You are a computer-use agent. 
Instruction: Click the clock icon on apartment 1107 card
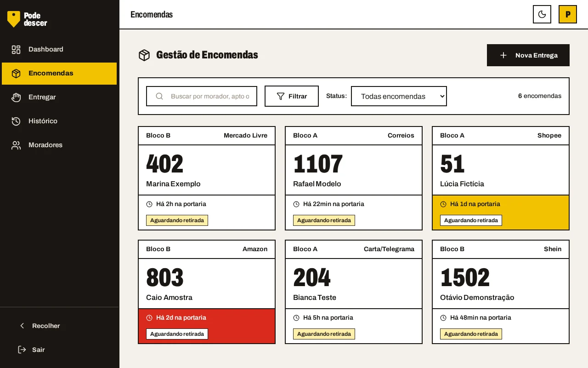point(296,204)
